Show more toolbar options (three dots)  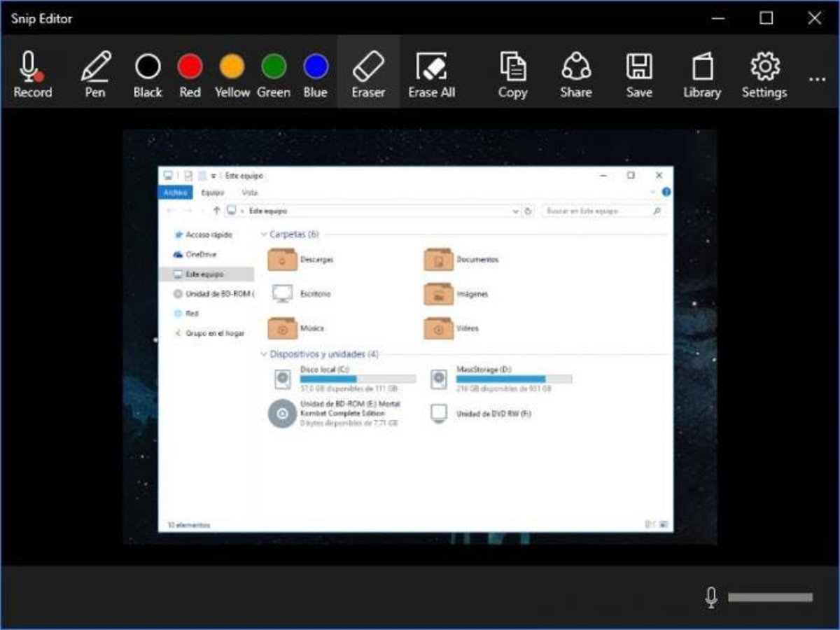(817, 80)
